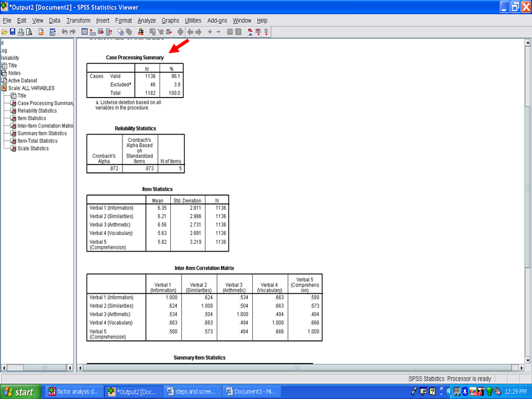This screenshot has width=532, height=399.
Task: Click the Save (floppy disk) toolbar icon
Action: 13,32
